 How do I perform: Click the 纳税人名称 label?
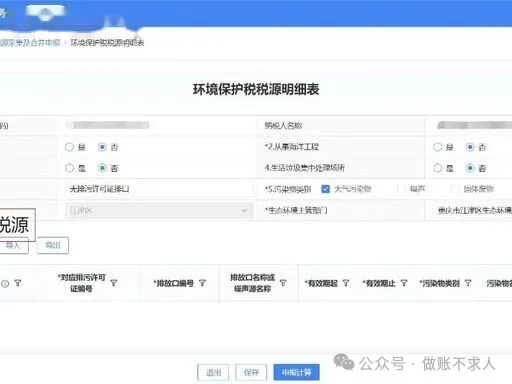coord(283,126)
